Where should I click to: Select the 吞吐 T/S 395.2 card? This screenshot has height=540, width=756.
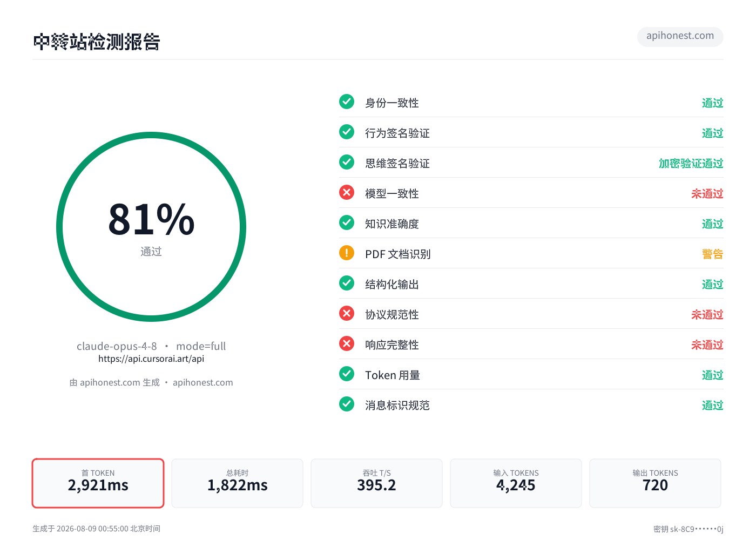click(376, 483)
